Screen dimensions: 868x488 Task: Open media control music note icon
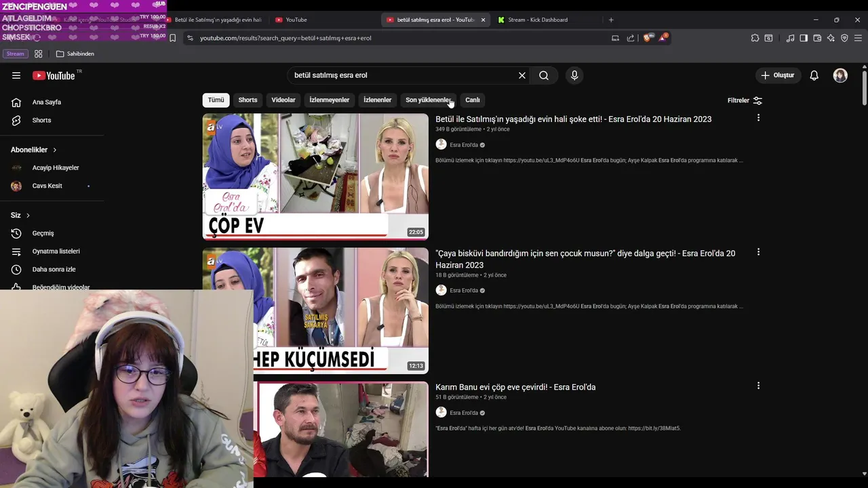pyautogui.click(x=790, y=38)
